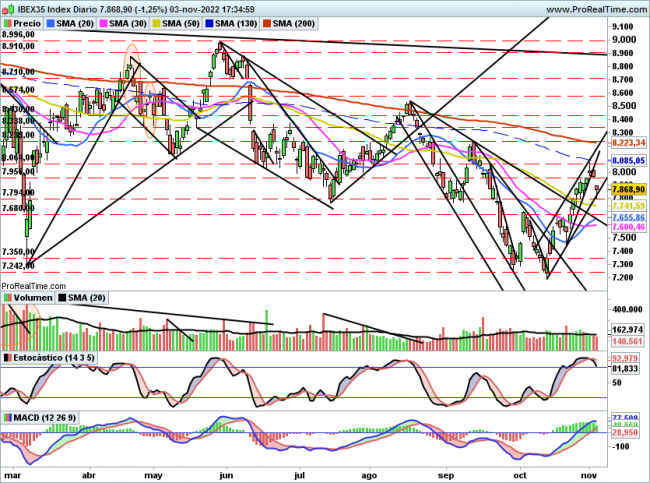Image resolution: width=650 pixels, height=483 pixels.
Task: Click the 400.000 volume axis value
Action: click(627, 309)
